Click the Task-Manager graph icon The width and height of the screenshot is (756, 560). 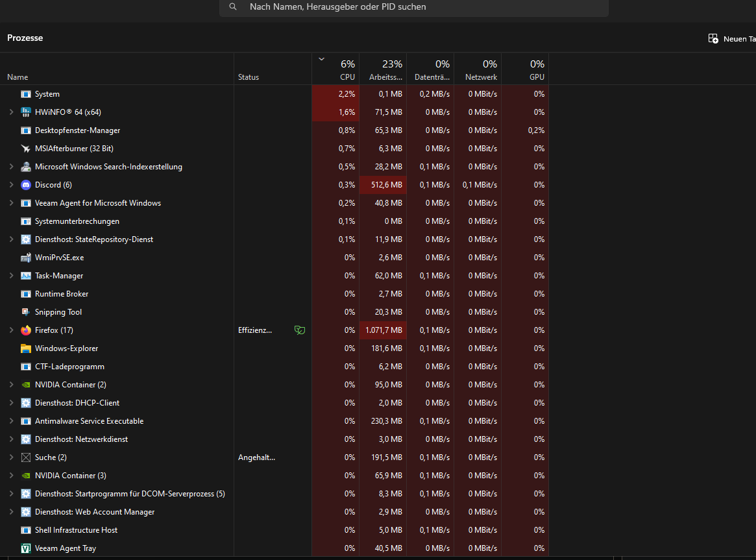tap(26, 276)
